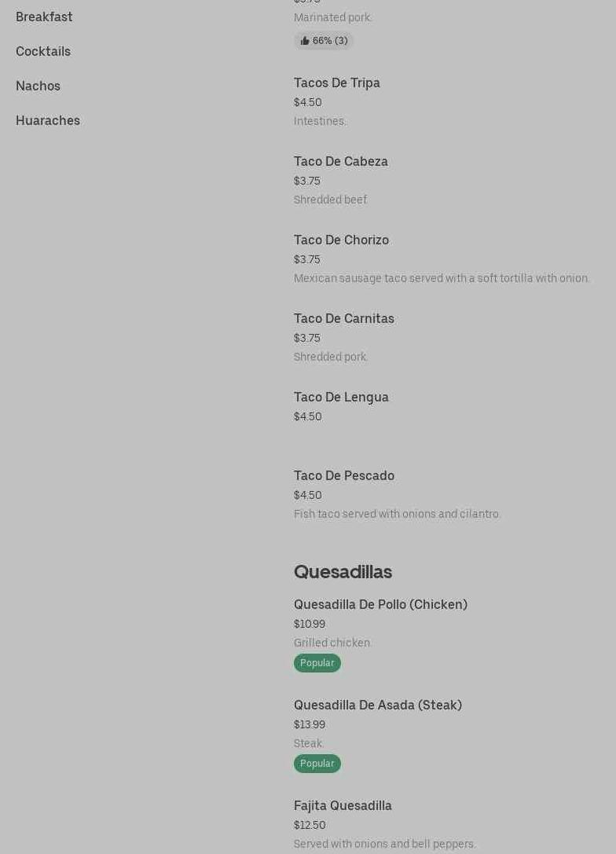Go to the Huaraches category
The width and height of the screenshot is (616, 854).
[48, 120]
